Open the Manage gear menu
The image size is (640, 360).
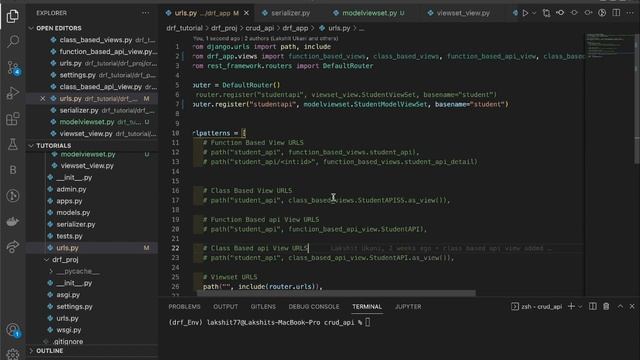(x=13, y=354)
